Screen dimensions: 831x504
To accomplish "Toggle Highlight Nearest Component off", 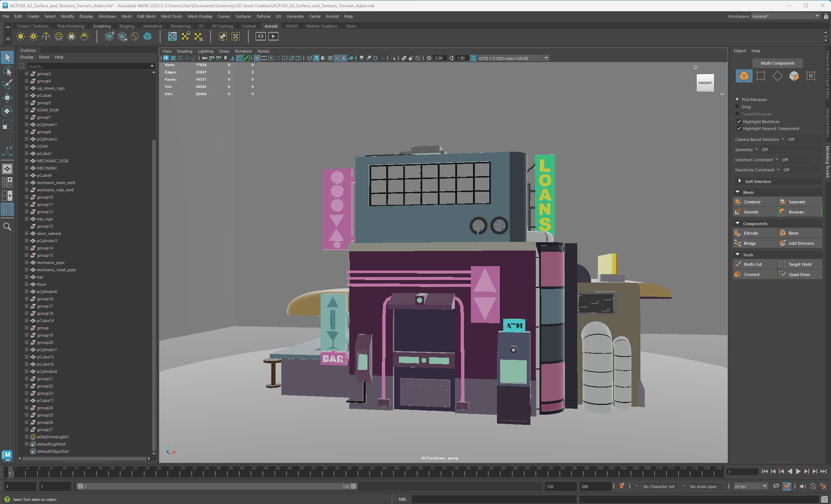I will 738,128.
